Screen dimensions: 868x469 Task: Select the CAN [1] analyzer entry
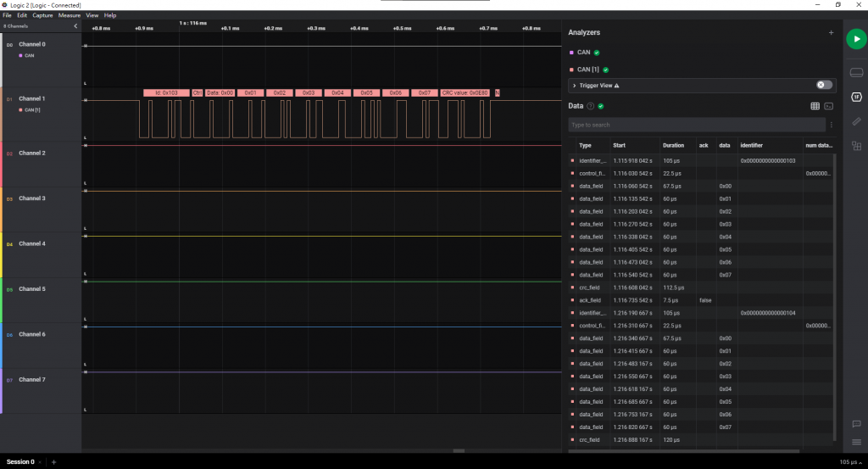click(588, 70)
